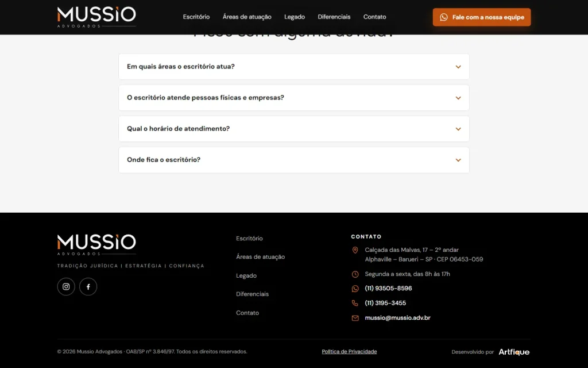Expand the 'Qual o horário de atendimento?' chevron
The width and height of the screenshot is (588, 368).
click(x=458, y=129)
